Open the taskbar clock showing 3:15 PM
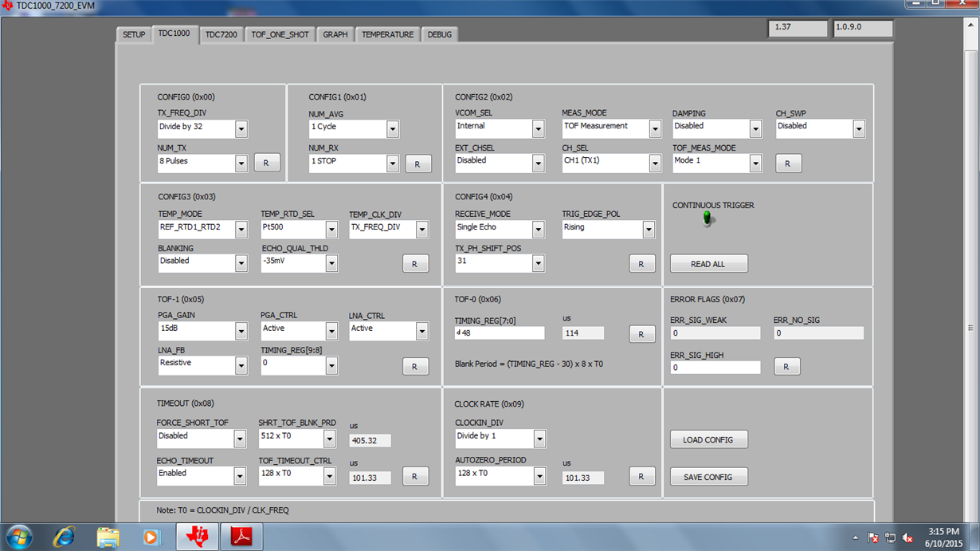This screenshot has width=980, height=551. [943, 537]
